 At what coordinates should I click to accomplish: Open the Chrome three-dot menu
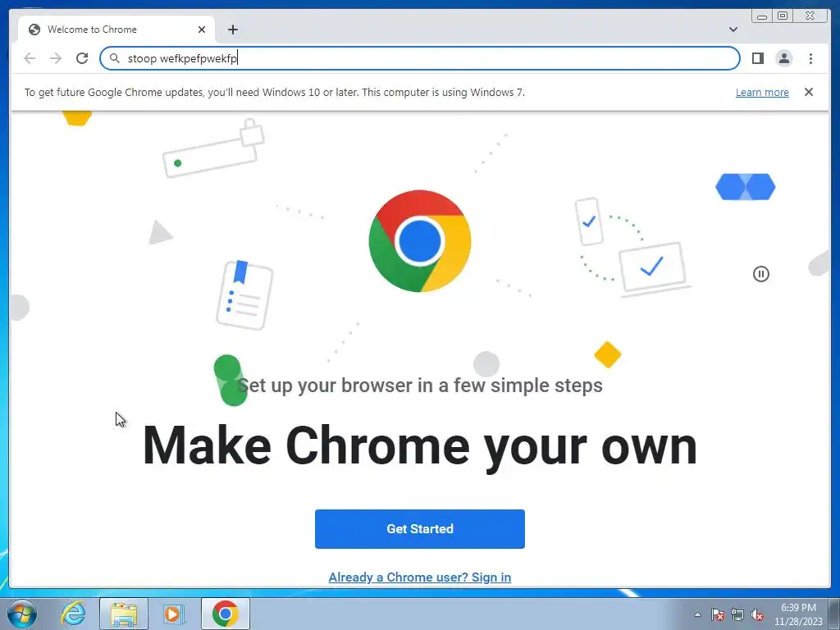pos(810,58)
